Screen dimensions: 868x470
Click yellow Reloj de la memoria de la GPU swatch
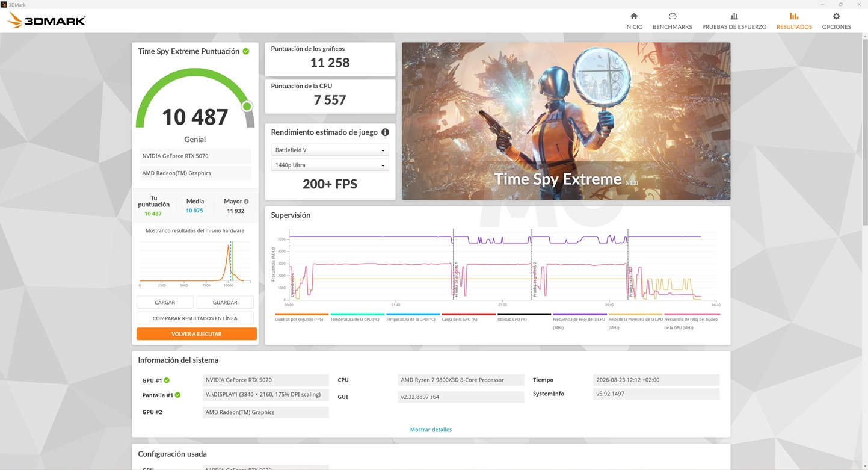[x=635, y=314]
